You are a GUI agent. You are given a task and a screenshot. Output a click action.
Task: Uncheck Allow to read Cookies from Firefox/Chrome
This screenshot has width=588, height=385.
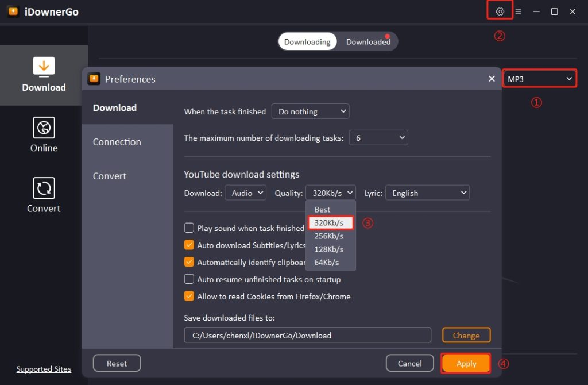coord(189,296)
